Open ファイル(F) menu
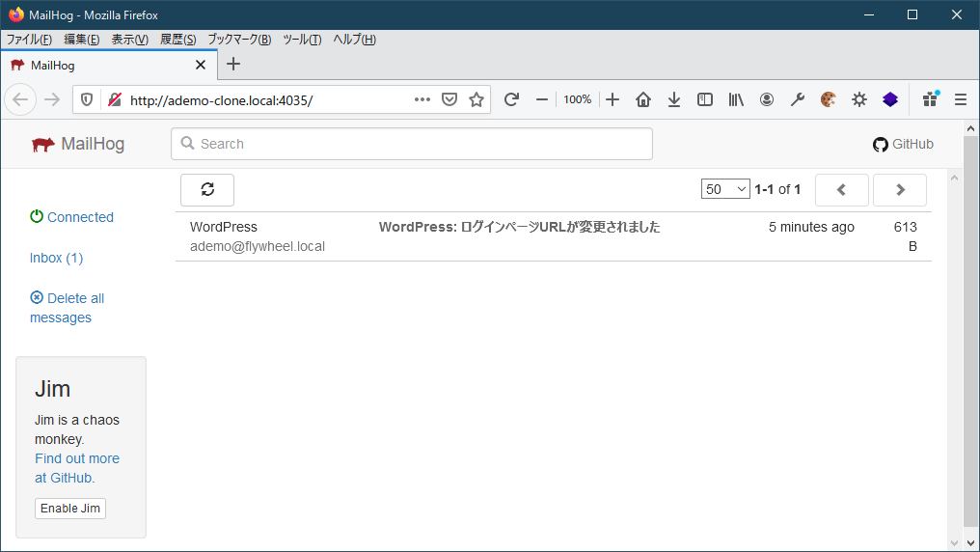This screenshot has height=552, width=980. [x=29, y=40]
